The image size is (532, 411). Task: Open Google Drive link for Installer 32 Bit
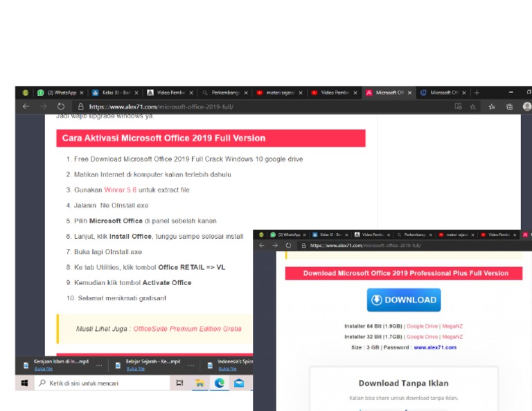click(x=422, y=337)
